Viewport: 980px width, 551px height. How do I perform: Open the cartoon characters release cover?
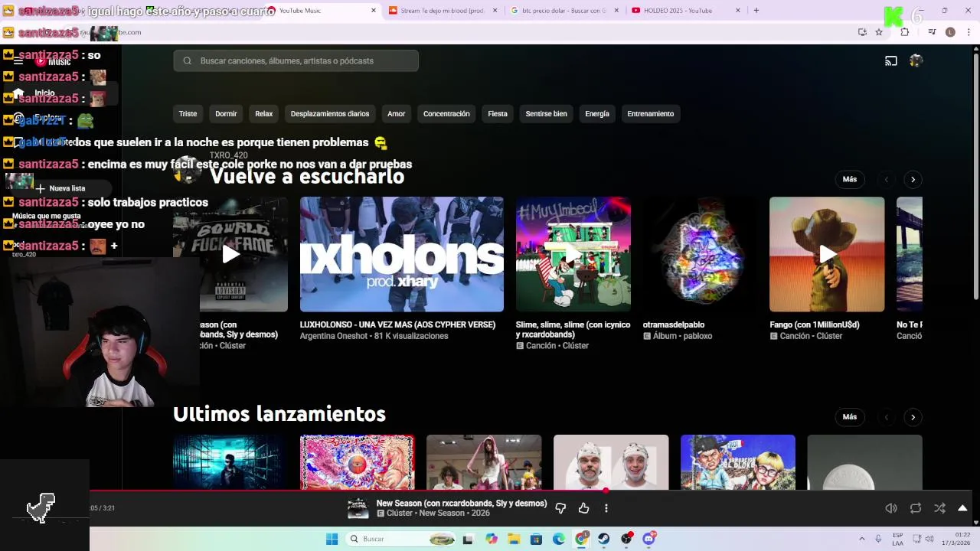click(x=738, y=462)
